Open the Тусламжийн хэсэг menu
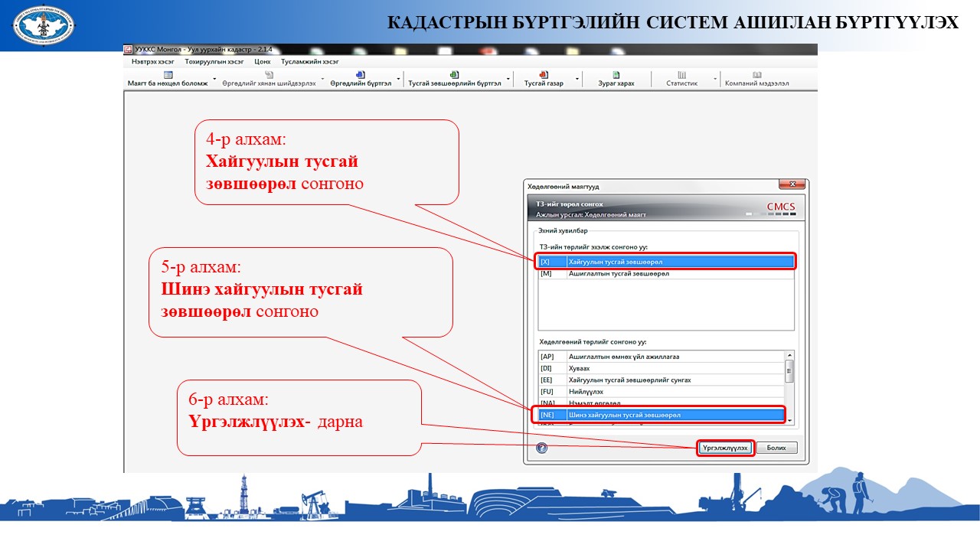 (309, 61)
